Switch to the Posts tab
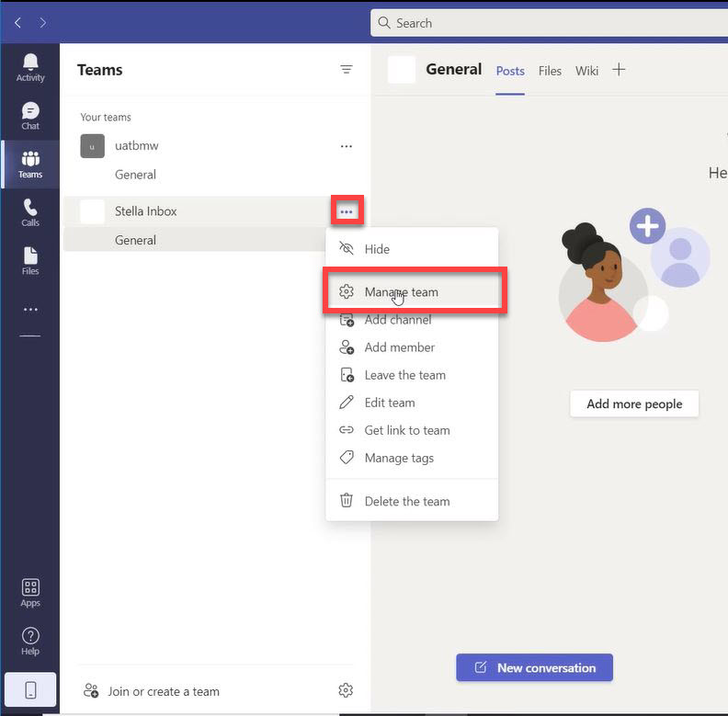Viewport: 728px width, 716px height. [510, 71]
